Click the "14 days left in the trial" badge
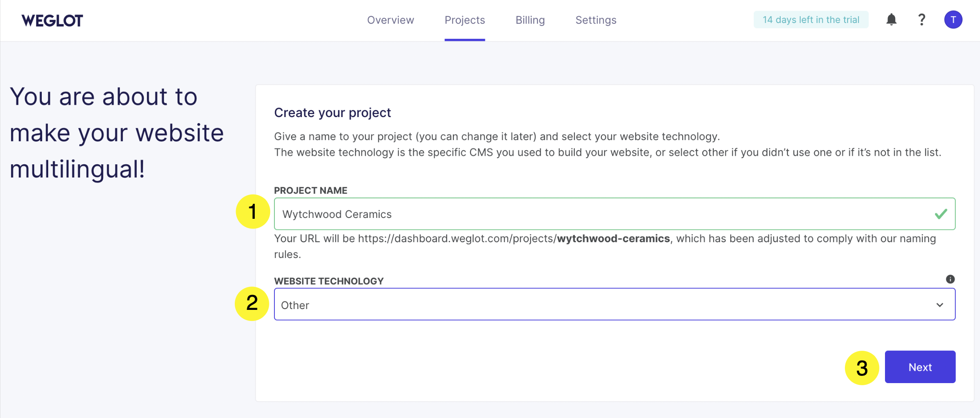This screenshot has width=980, height=418. tap(810, 20)
